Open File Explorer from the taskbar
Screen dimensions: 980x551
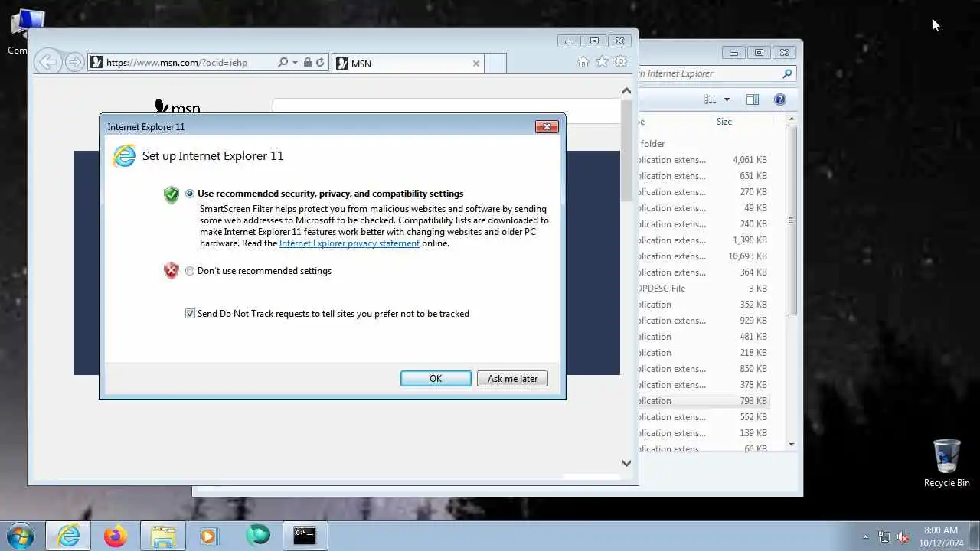point(162,536)
